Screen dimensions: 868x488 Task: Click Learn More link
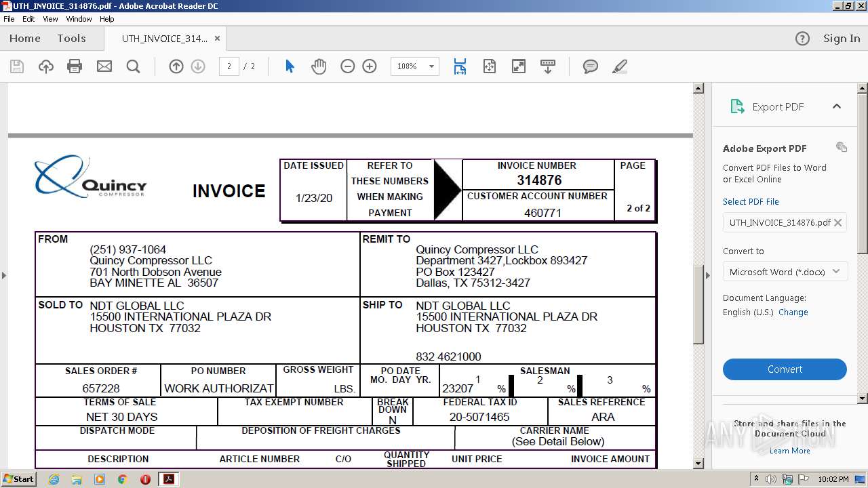pos(789,451)
